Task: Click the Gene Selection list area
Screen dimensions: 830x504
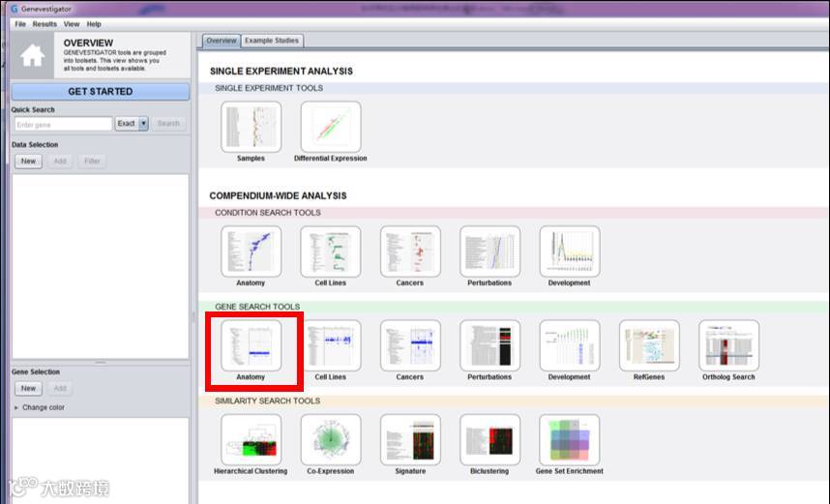Action: [x=100, y=460]
